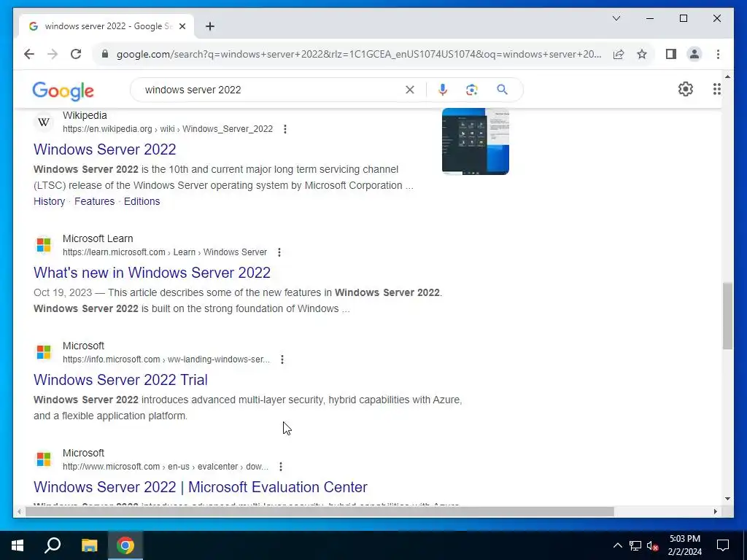Click the scroll down arrow
This screenshot has width=747, height=560.
pos(727,499)
